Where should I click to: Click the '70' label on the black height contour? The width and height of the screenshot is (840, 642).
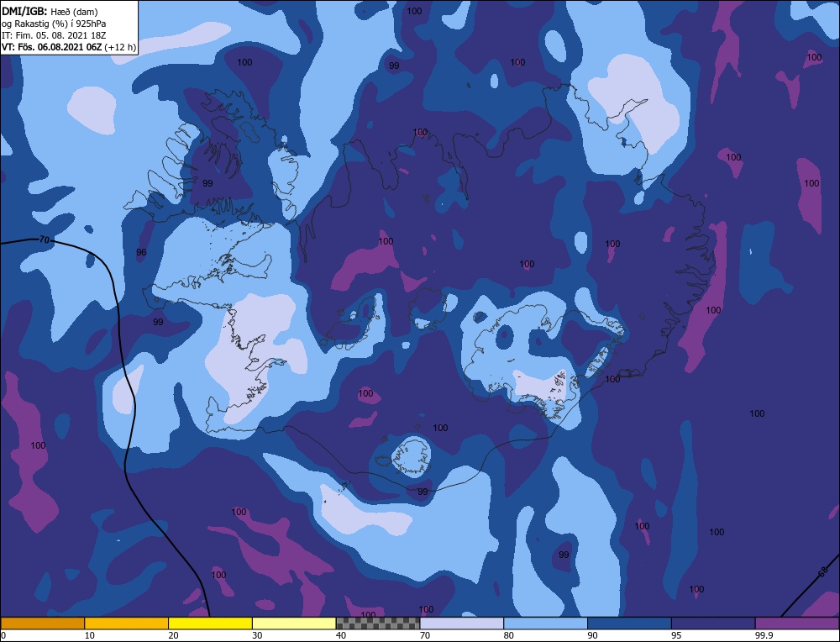45,240
